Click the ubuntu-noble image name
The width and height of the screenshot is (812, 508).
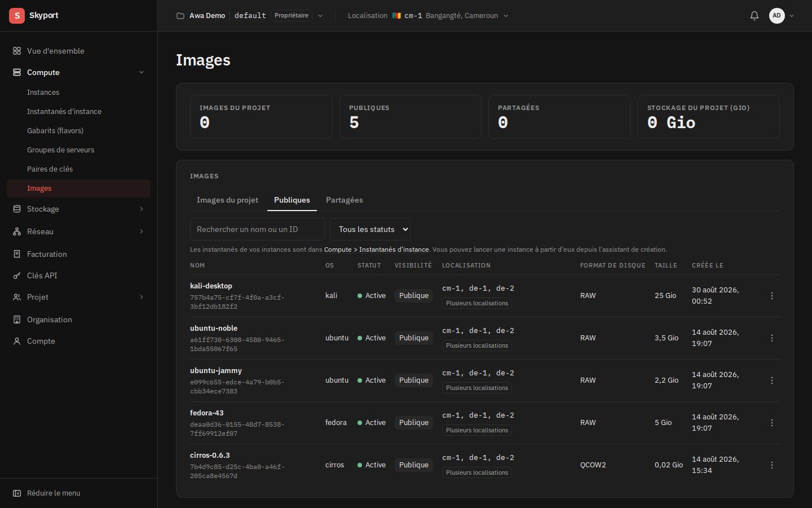(x=214, y=329)
